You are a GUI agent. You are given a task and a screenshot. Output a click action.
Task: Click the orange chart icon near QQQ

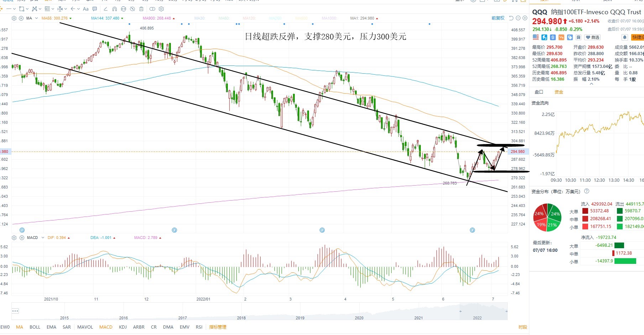coord(561,37)
